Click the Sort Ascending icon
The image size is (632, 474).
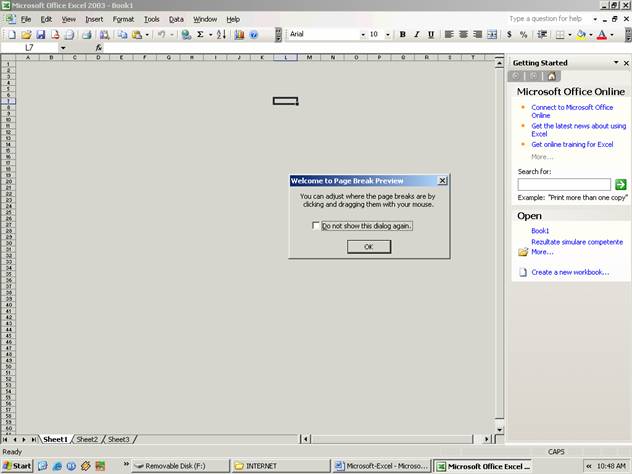[221, 35]
